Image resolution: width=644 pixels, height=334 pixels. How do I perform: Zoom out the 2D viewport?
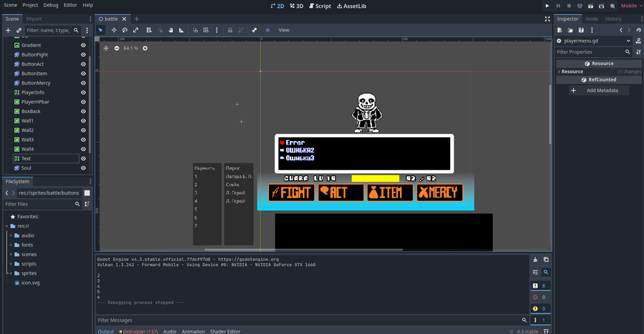click(x=117, y=48)
